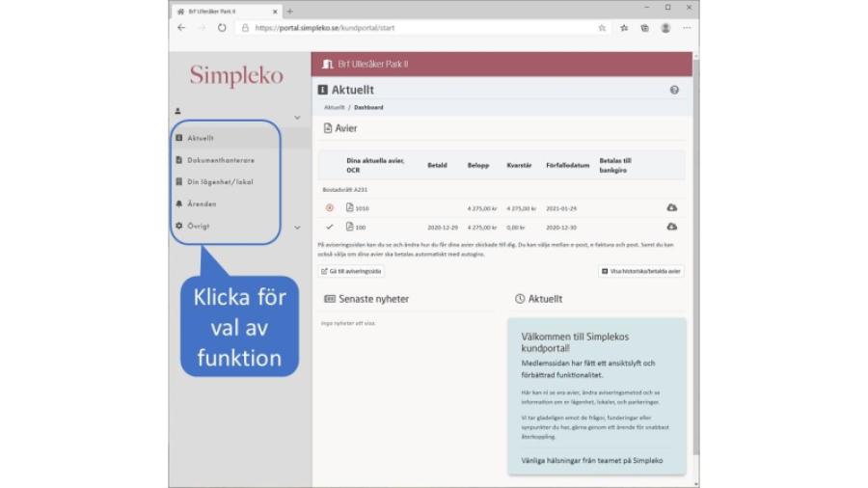The image size is (868, 488).
Task: Click the user profile icon in sidebar
Action: 177,111
